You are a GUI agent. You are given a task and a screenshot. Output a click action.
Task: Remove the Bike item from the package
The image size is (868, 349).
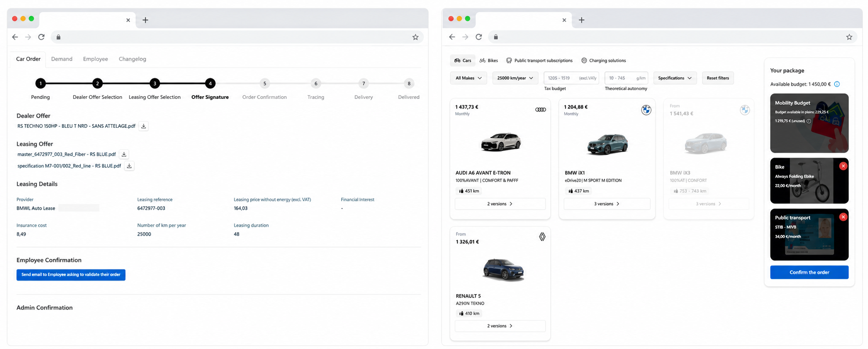click(843, 166)
